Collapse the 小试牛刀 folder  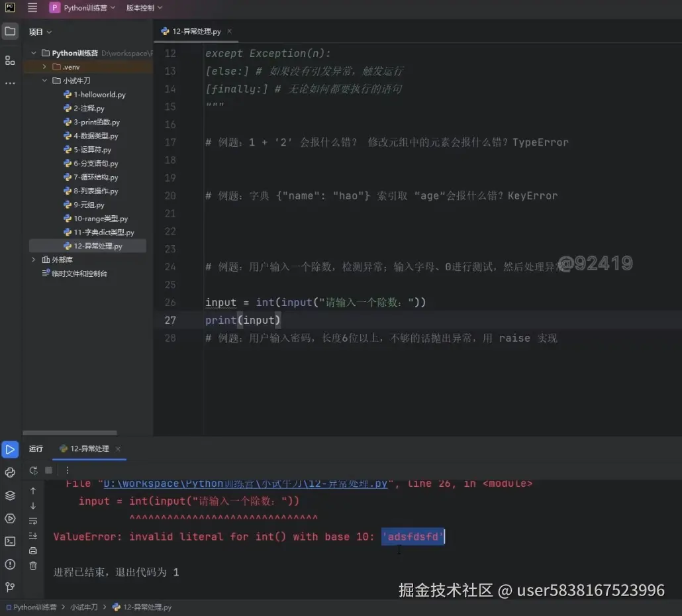pos(44,81)
